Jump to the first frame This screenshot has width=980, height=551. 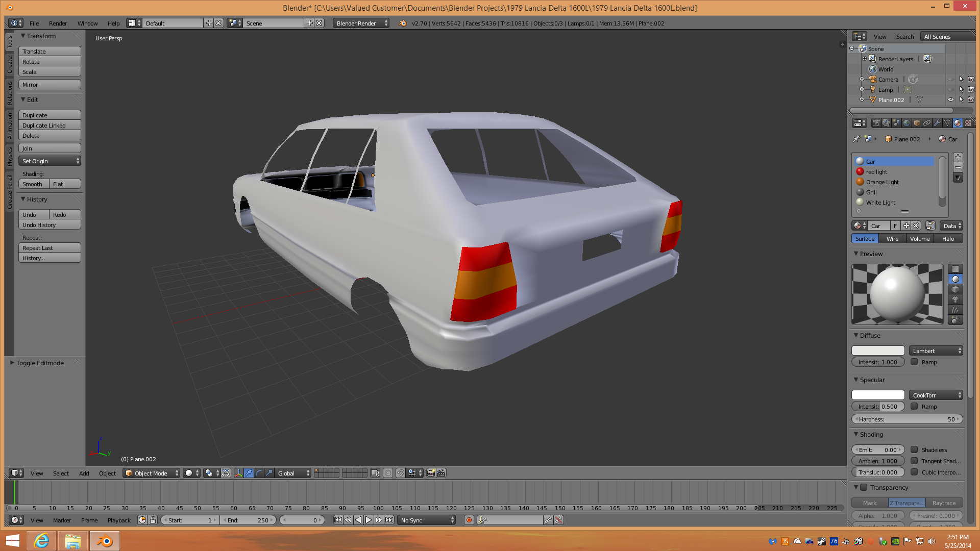pyautogui.click(x=338, y=520)
